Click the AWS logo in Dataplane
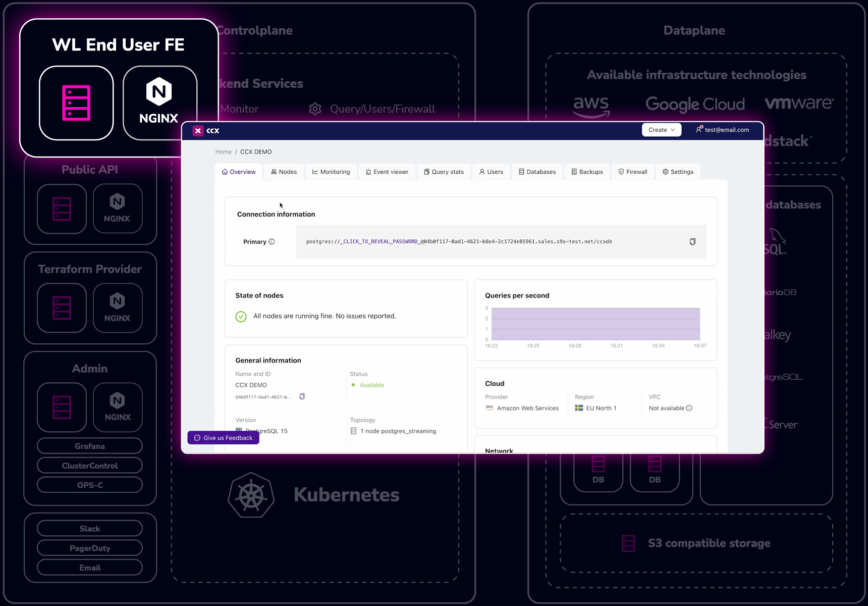 point(591,106)
